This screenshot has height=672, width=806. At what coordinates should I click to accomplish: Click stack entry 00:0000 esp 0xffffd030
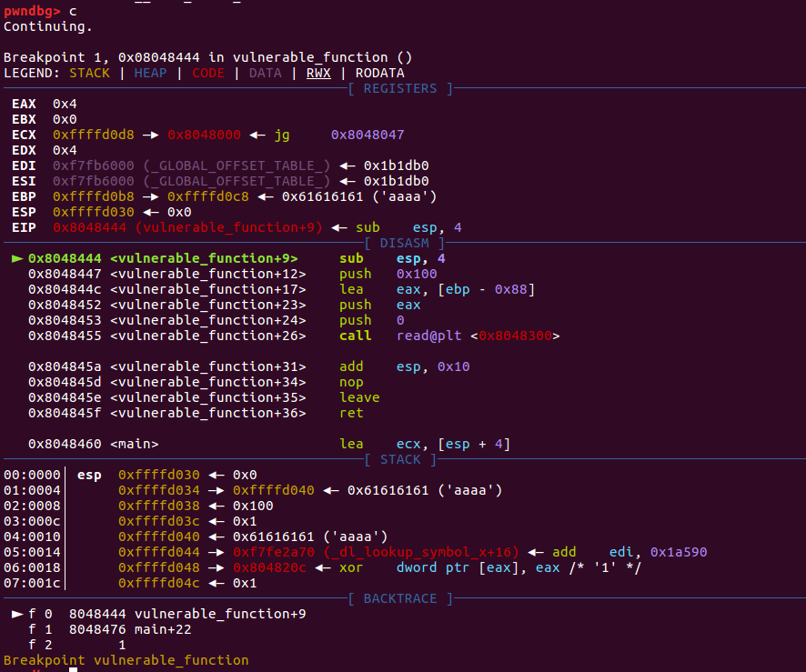tap(130, 475)
